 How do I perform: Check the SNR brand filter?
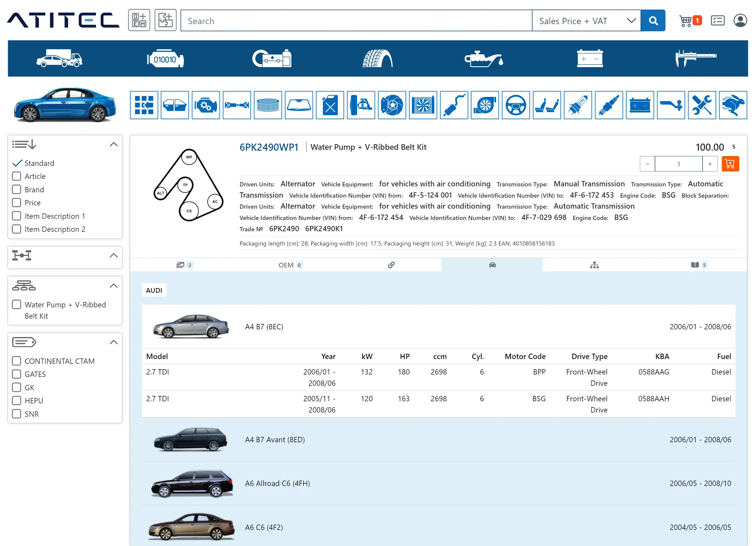(17, 414)
